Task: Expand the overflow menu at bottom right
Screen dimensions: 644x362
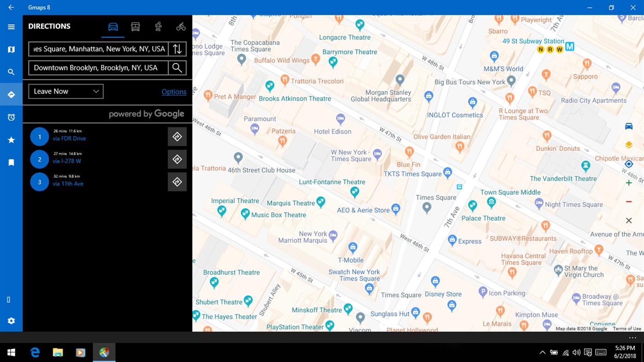Action: tap(632, 337)
